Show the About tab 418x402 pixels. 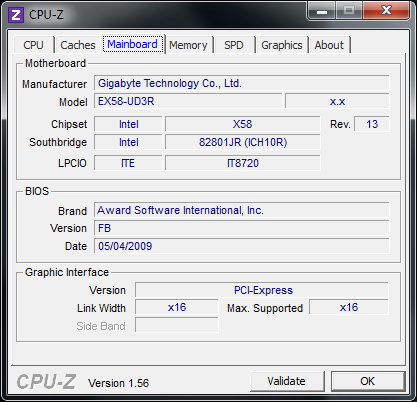pyautogui.click(x=329, y=45)
